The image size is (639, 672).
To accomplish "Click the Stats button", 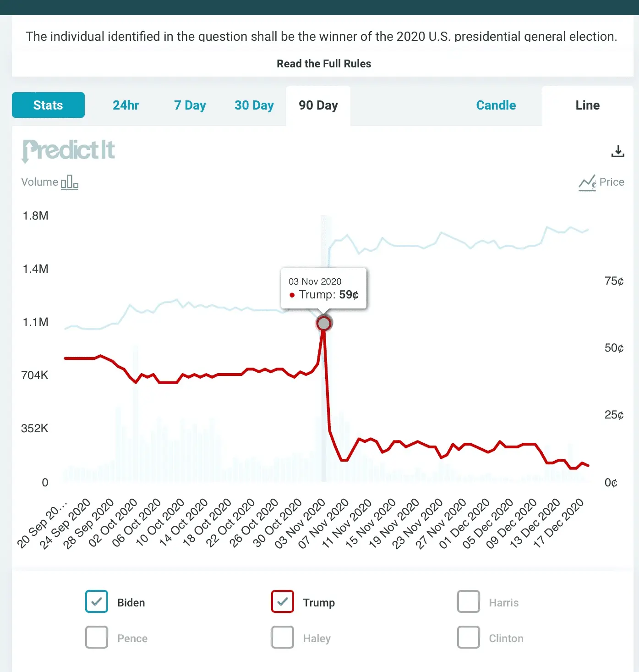I will click(48, 105).
